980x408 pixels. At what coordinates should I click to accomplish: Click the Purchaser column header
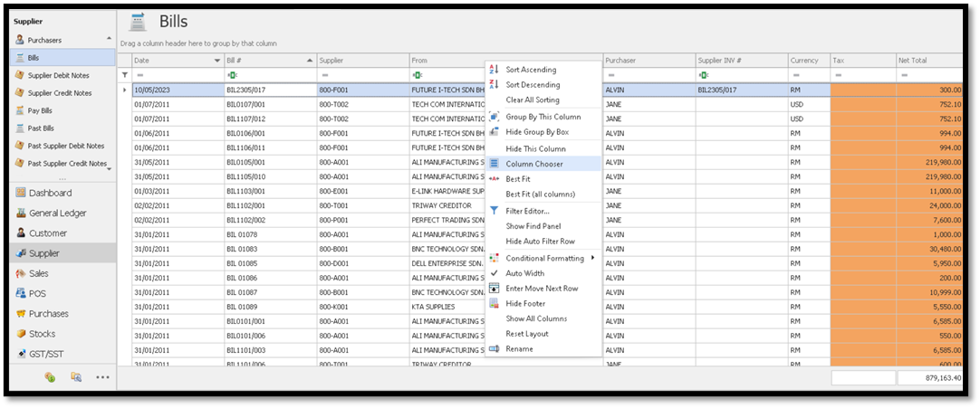coord(649,61)
